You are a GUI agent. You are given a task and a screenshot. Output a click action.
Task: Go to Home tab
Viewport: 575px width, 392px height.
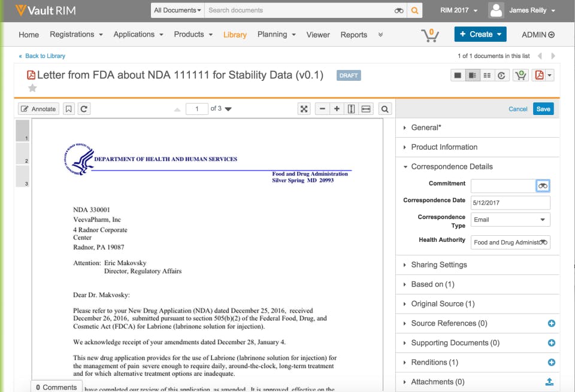click(29, 35)
